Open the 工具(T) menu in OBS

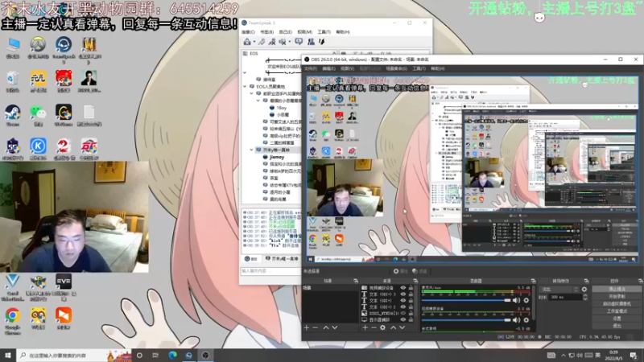pos(419,68)
